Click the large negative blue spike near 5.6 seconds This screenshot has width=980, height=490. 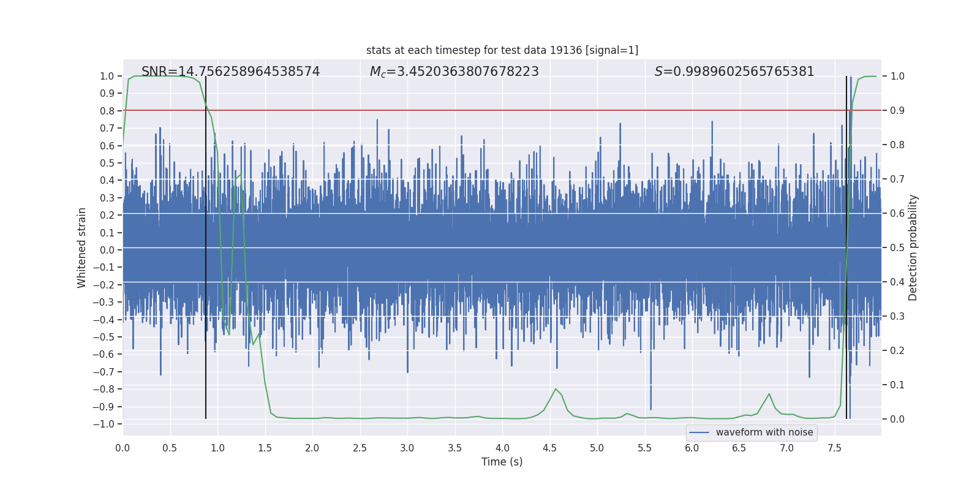[x=650, y=392]
